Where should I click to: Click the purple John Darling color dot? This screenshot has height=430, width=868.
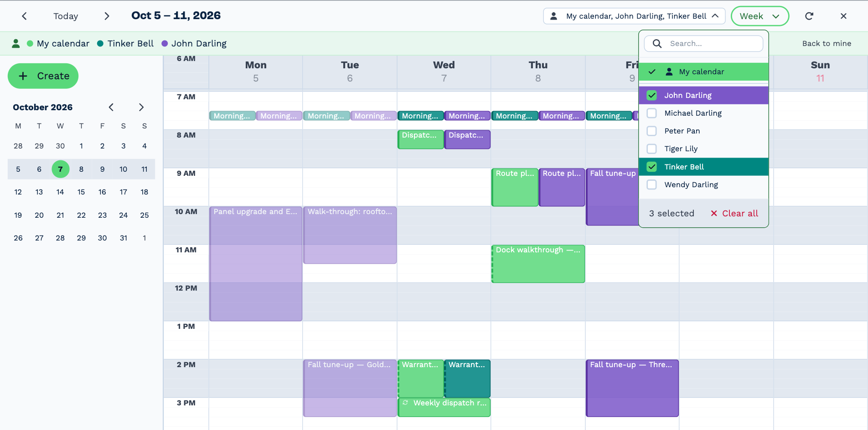pyautogui.click(x=165, y=43)
